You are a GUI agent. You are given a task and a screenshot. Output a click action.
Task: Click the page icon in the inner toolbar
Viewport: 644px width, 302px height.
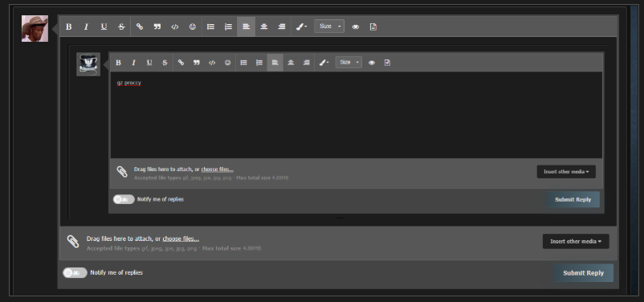point(387,63)
